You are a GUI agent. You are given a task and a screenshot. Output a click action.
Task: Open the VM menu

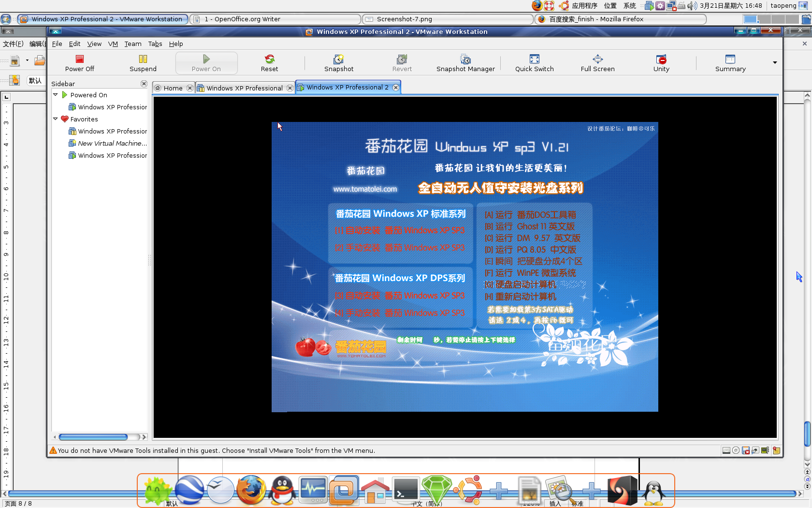coord(113,44)
